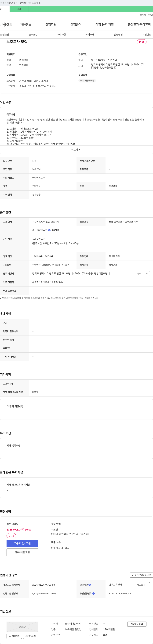
Task: Click the break time 13시00분~13시30분
Action: (x=43, y=256)
